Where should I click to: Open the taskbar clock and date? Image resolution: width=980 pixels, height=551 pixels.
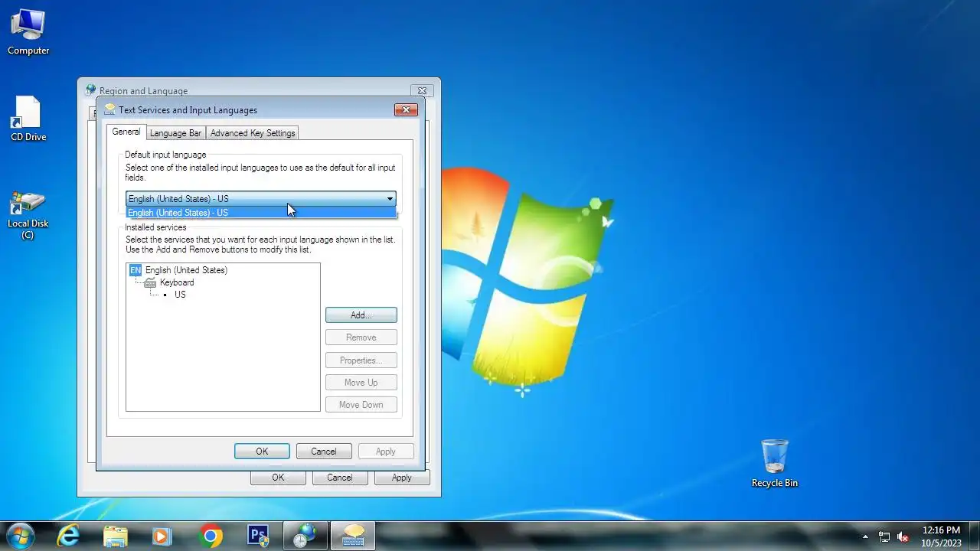click(x=941, y=536)
